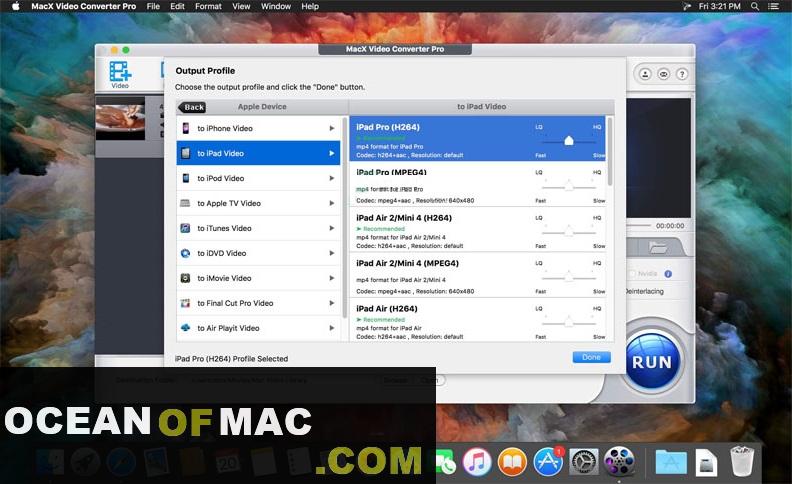Adjust iPad Air (H264) quality slider
The height and width of the screenshot is (484, 792).
[x=569, y=322]
